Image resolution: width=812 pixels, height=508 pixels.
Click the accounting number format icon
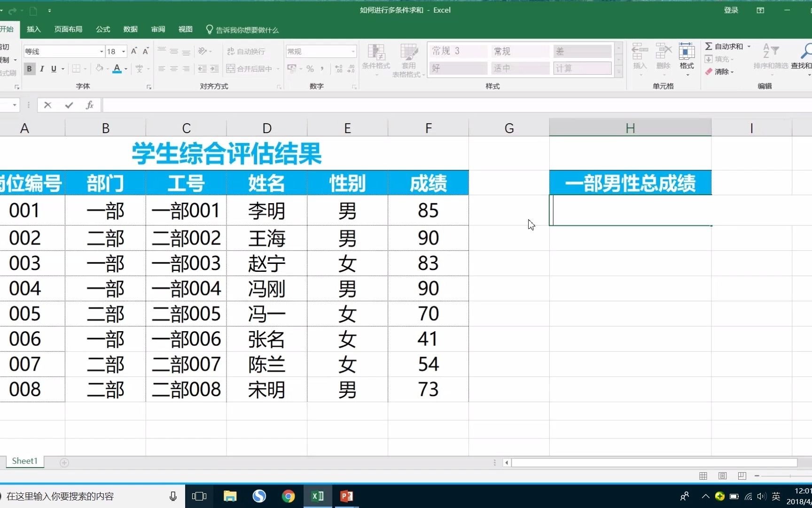pyautogui.click(x=292, y=69)
